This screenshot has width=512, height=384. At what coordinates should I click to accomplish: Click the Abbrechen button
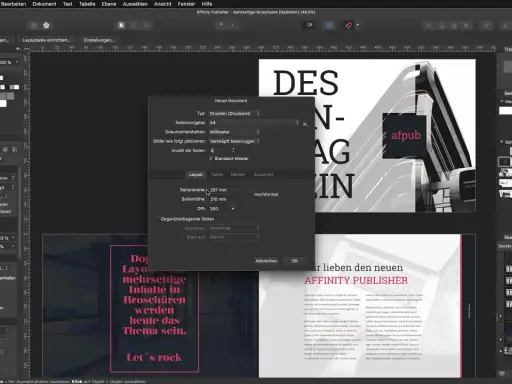tap(266, 261)
